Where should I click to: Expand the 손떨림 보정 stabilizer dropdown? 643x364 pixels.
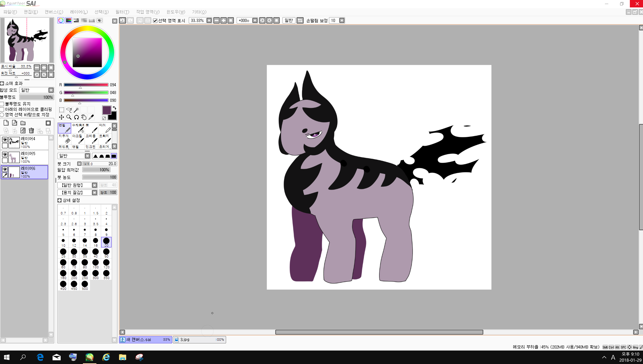[x=342, y=21]
